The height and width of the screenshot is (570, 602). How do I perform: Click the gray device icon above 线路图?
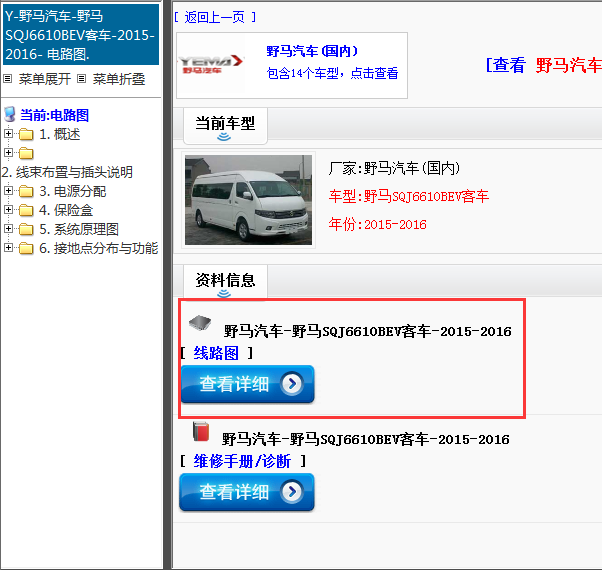[x=200, y=324]
